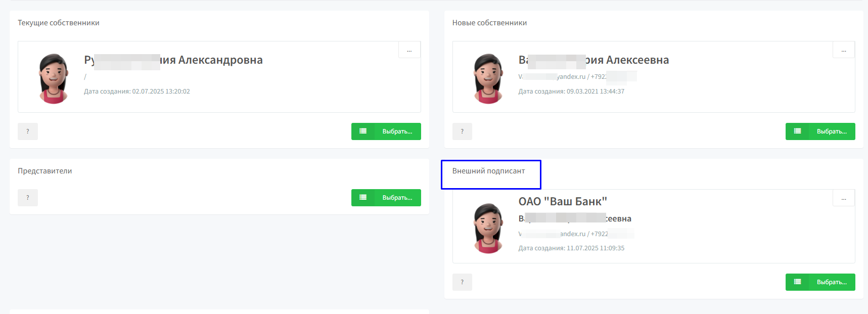This screenshot has width=868, height=314.
Task: Select a representative with Выбрать in Представители
Action: pos(386,198)
